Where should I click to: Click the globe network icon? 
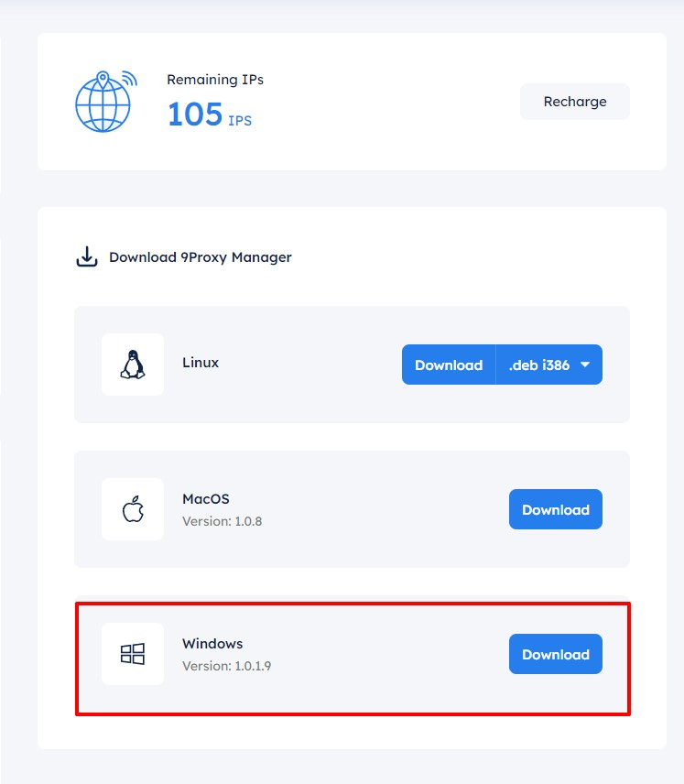104,101
